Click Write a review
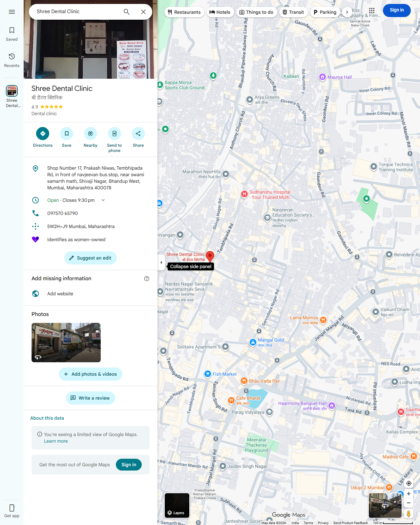420x525 pixels. click(91, 398)
